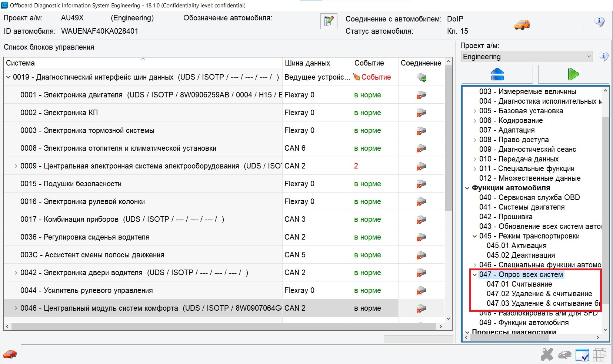Click connection icon for 0001 engine electronics
613x364 pixels.
click(421, 95)
